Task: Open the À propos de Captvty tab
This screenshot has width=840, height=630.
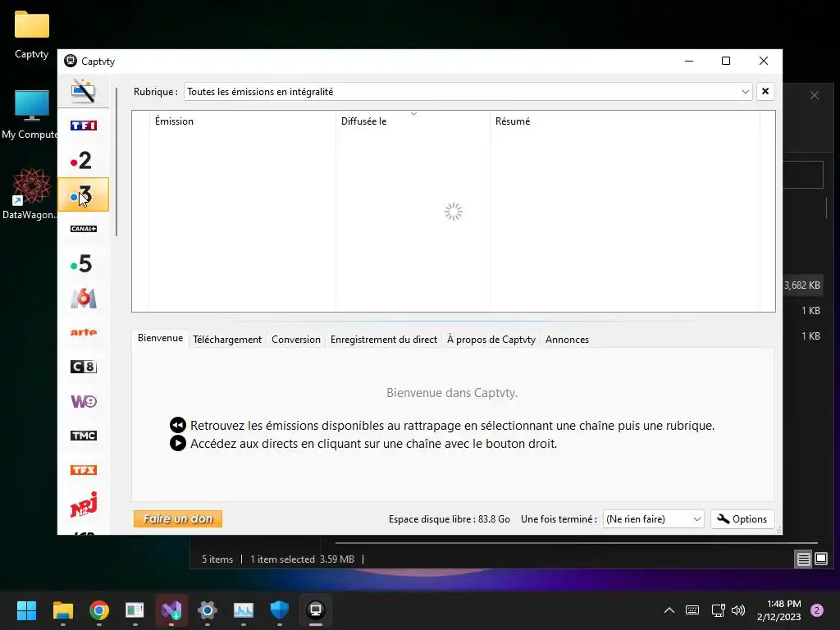Action: point(491,340)
